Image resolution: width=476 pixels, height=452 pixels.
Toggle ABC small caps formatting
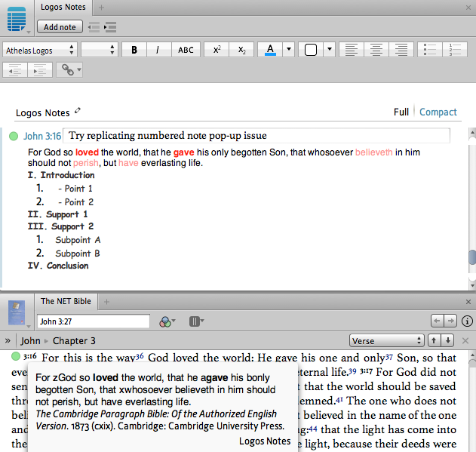(186, 50)
